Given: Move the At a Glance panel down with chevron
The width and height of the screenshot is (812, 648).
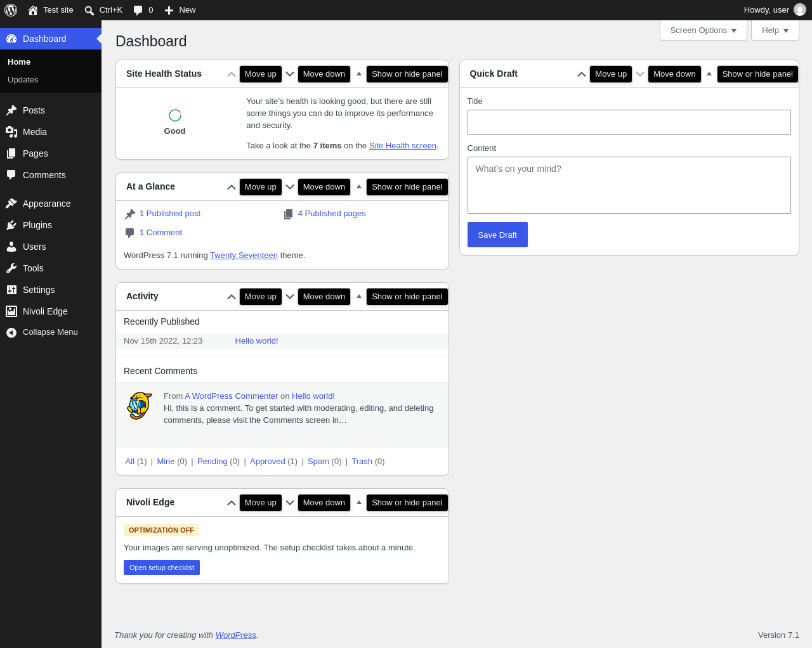Looking at the screenshot, I should (x=290, y=187).
